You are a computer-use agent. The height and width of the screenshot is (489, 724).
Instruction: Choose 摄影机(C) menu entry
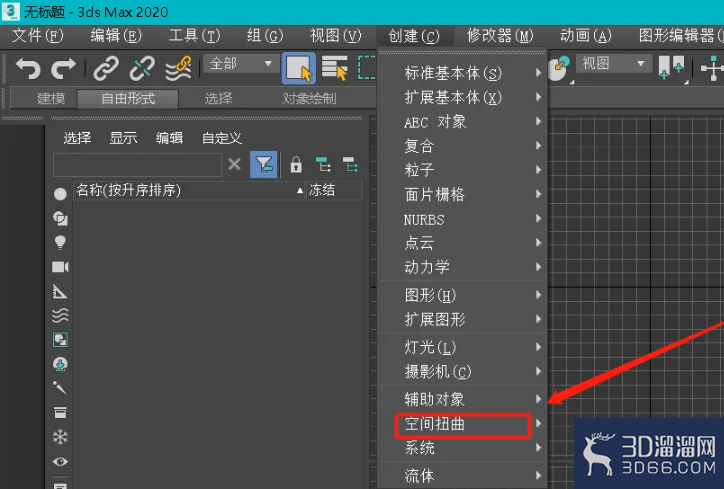point(462,371)
